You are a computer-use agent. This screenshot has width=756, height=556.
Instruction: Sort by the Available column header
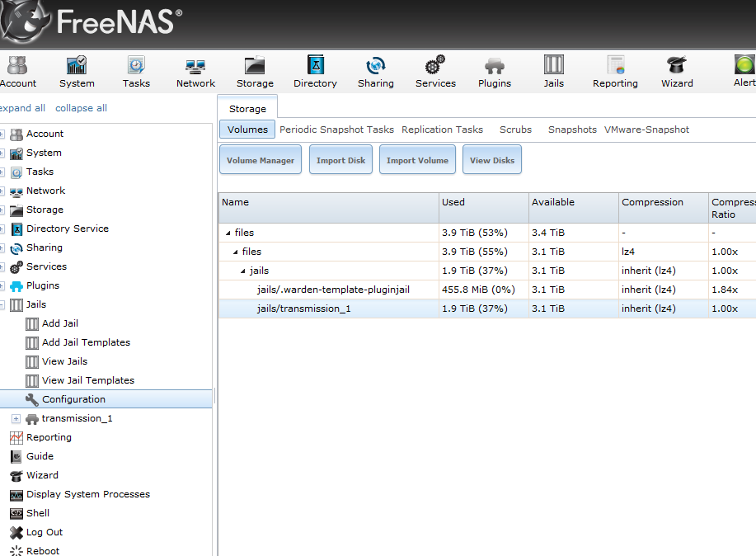click(x=574, y=208)
